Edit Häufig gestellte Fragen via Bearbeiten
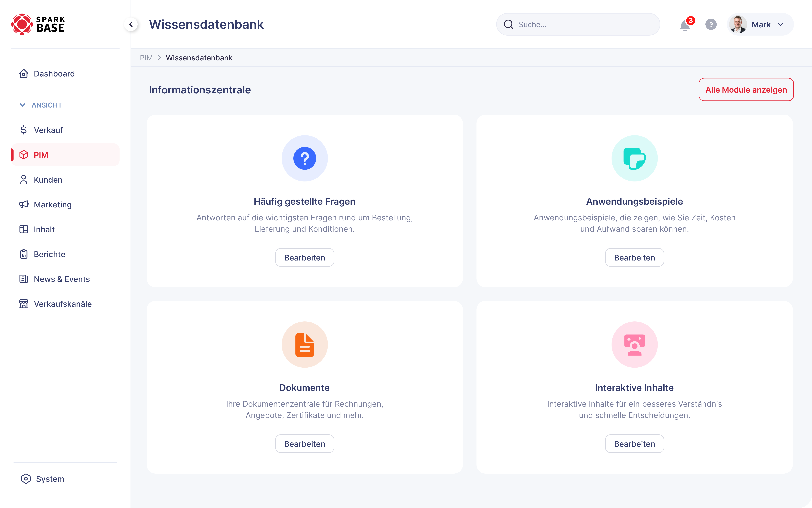812x508 pixels. pyautogui.click(x=304, y=258)
